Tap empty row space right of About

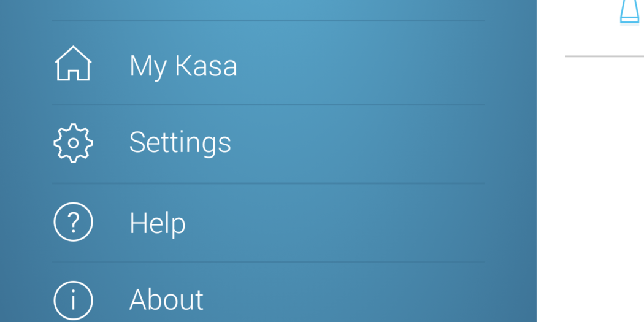point(368,301)
